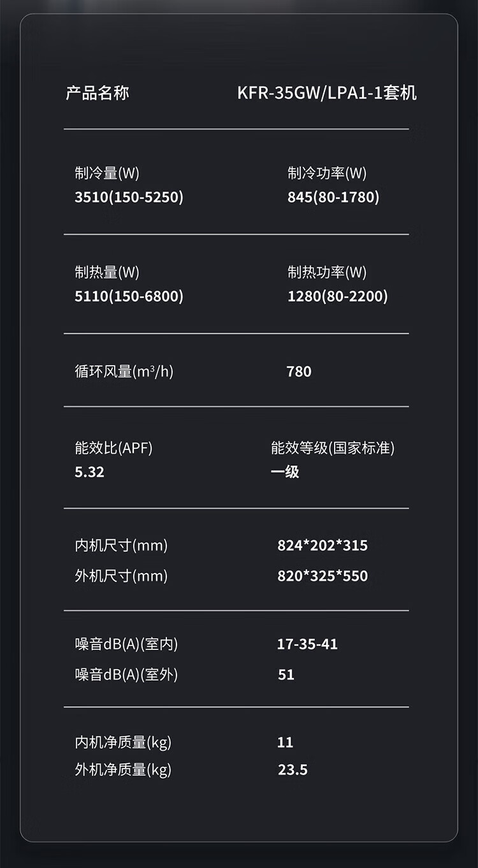The image size is (478, 868).
Task: Click the outdoor unit net weight 23.5
Action: 293,770
